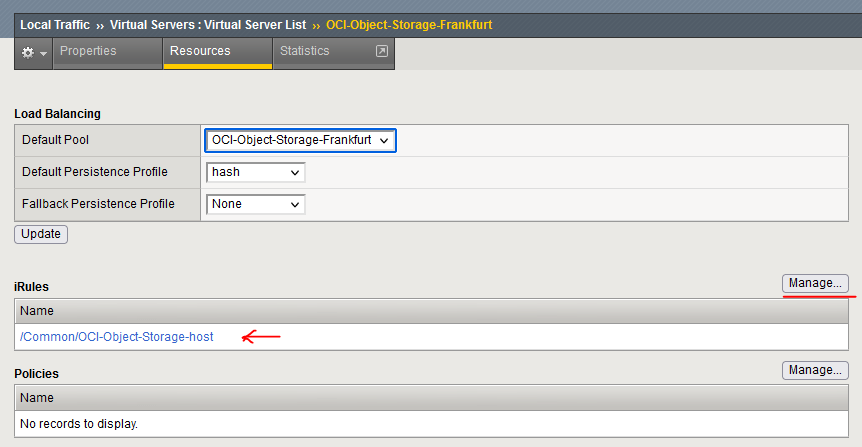Click OCI-Object-Storage-Frankfurt breadcrumb title
862x447 pixels.
[x=409, y=24]
